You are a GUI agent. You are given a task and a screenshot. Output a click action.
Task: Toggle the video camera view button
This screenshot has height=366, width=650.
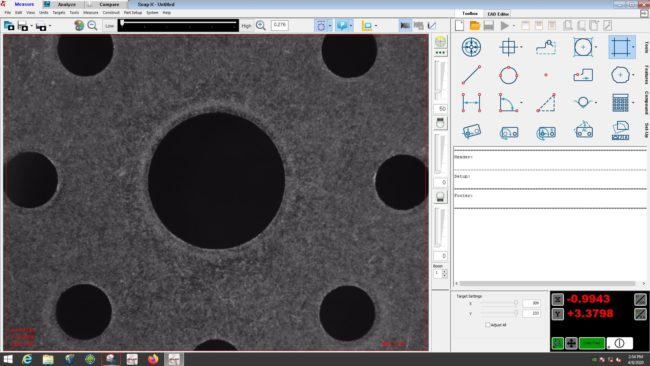405,26
